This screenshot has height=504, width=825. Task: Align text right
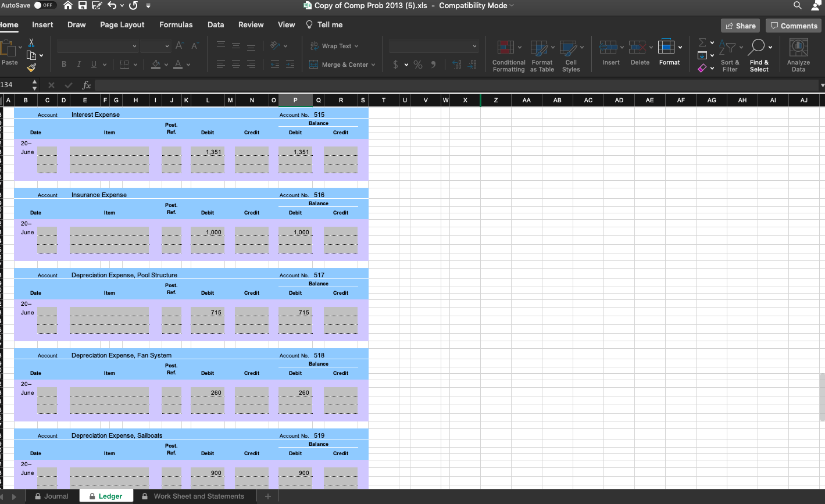pos(251,65)
